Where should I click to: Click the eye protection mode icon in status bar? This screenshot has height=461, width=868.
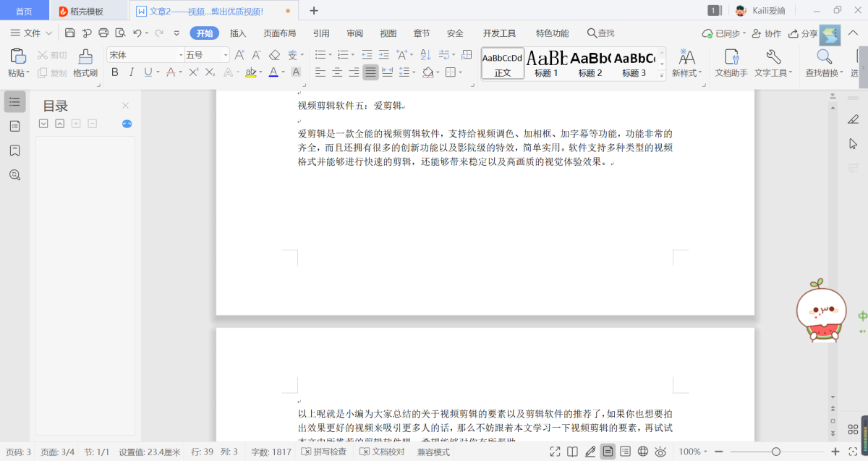point(660,452)
